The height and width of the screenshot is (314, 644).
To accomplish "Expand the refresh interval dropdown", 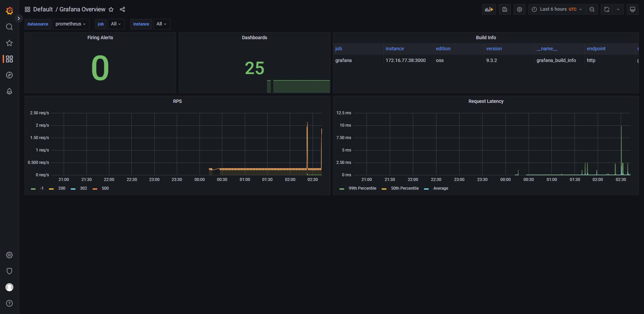I will pyautogui.click(x=618, y=9).
